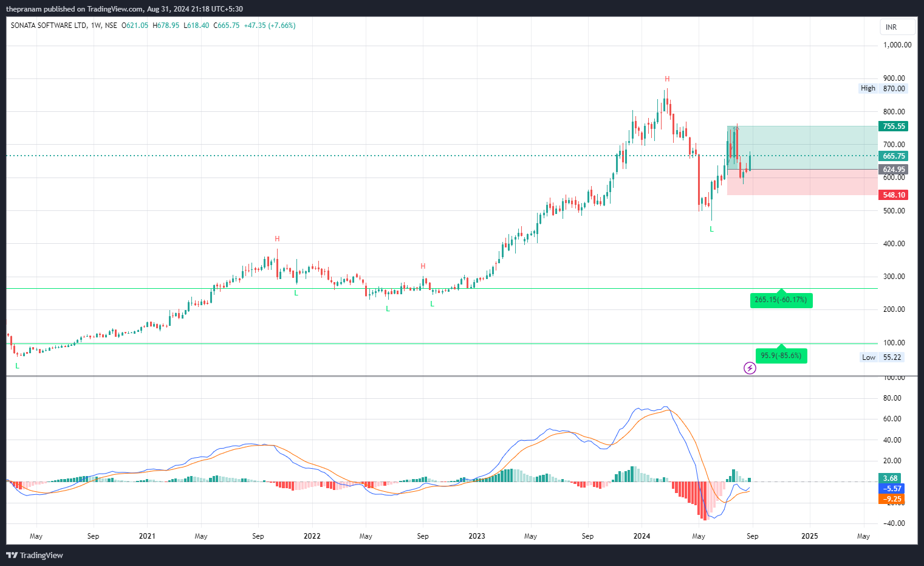Click the High 870.00 label

coord(883,88)
